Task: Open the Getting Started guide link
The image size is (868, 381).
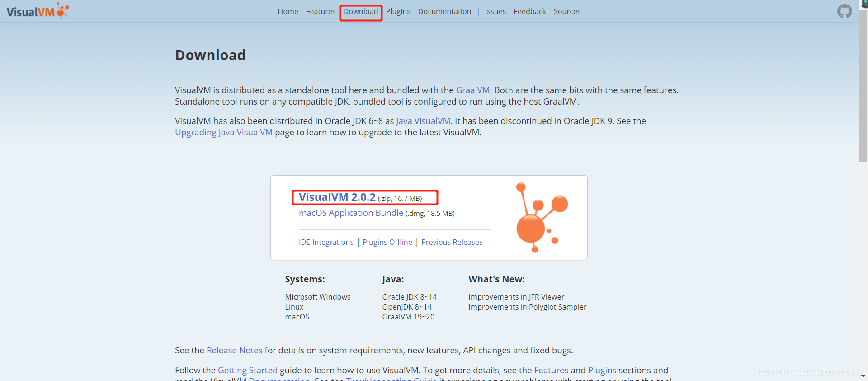Action: [x=248, y=370]
